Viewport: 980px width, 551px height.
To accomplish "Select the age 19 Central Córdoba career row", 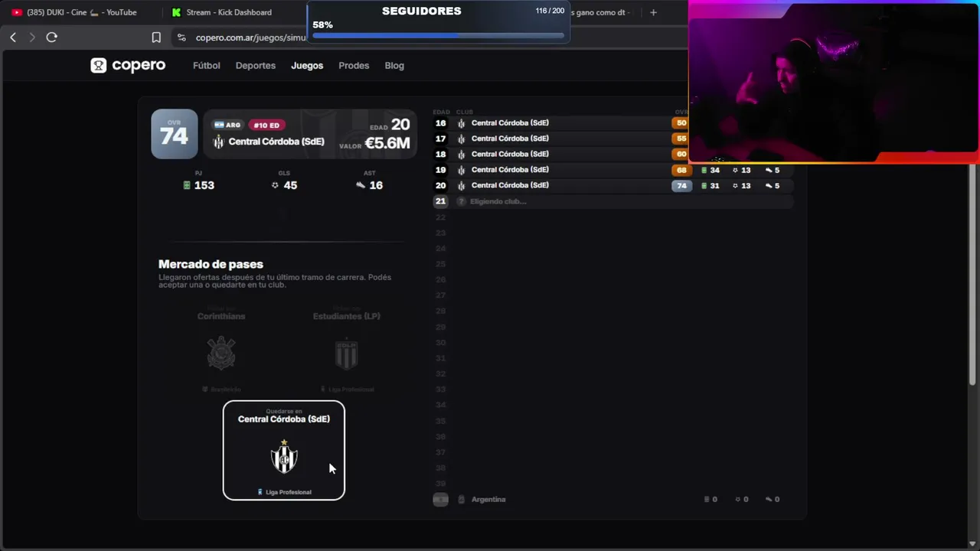I will (x=612, y=170).
